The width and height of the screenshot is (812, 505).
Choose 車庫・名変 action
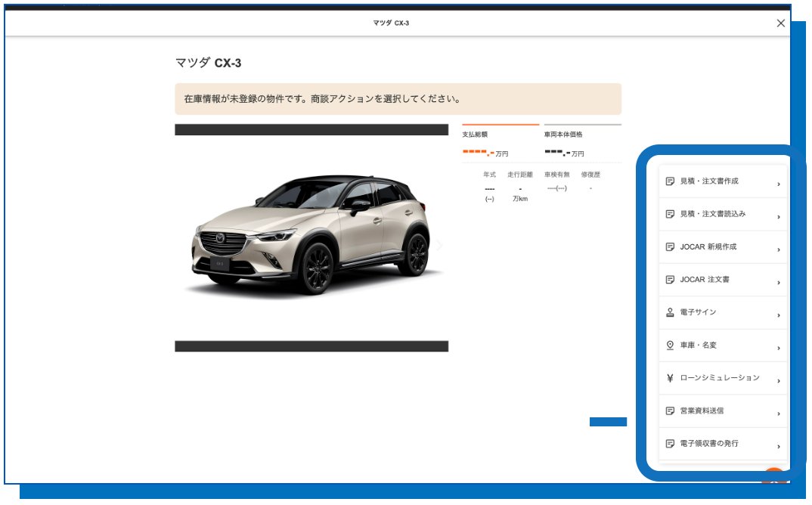(x=723, y=345)
